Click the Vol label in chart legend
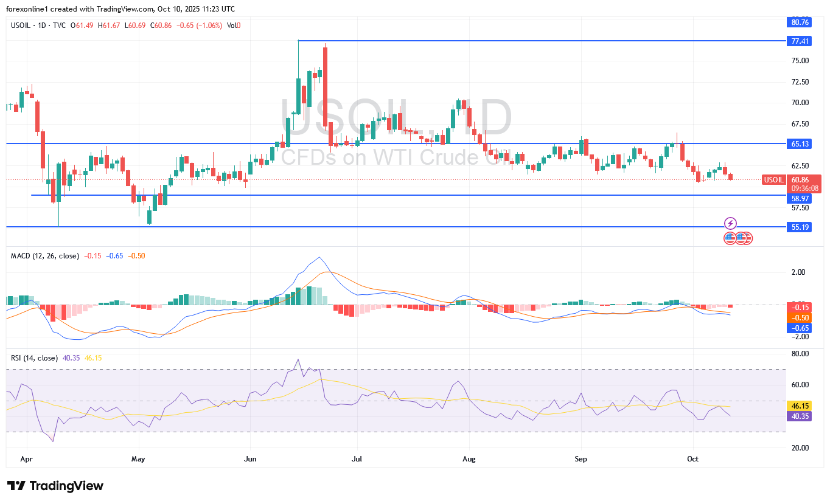This screenshot has width=830, height=504. coord(231,25)
